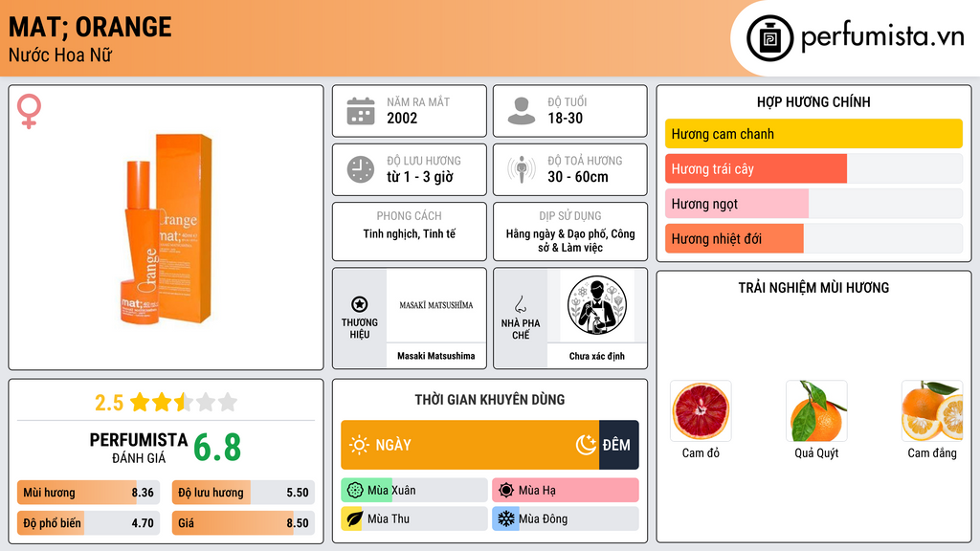The width and height of the screenshot is (980, 551).
Task: Select the Cam đắng bitter orange thumbnail
Action: [932, 411]
